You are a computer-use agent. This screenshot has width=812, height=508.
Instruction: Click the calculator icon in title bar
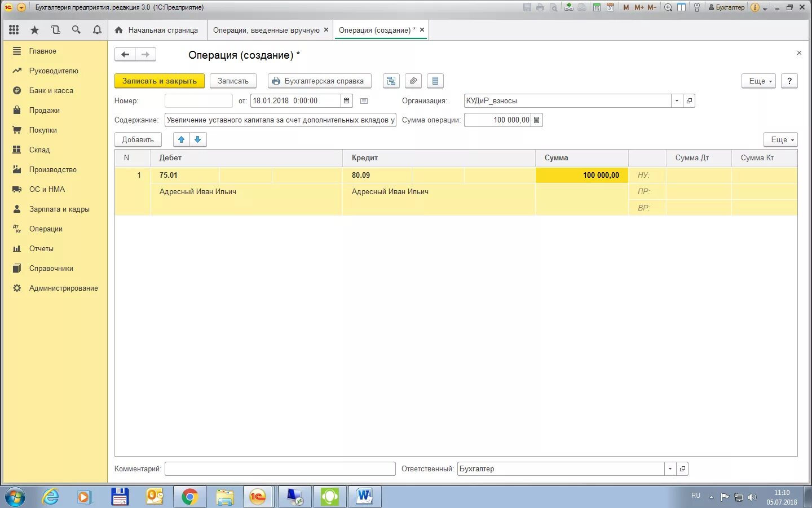tap(597, 7)
